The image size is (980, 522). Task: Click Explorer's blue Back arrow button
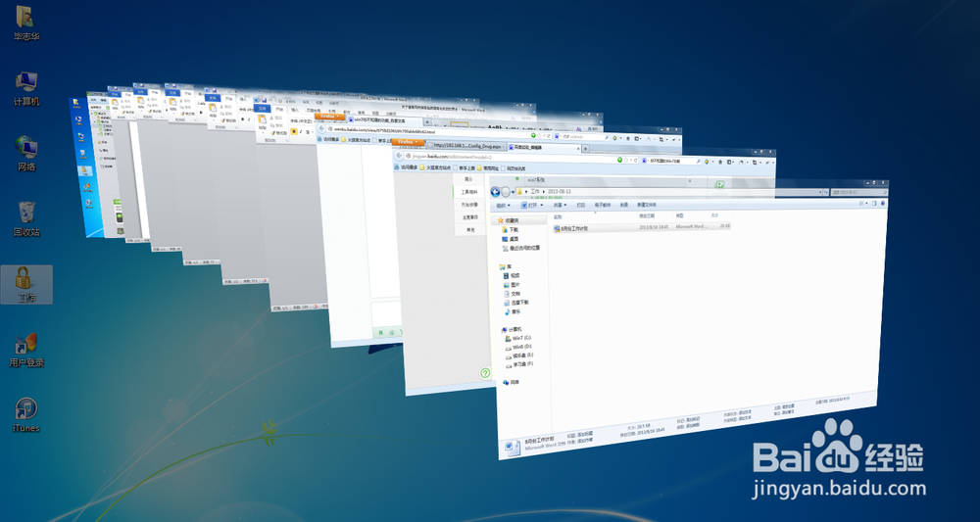pyautogui.click(x=495, y=192)
